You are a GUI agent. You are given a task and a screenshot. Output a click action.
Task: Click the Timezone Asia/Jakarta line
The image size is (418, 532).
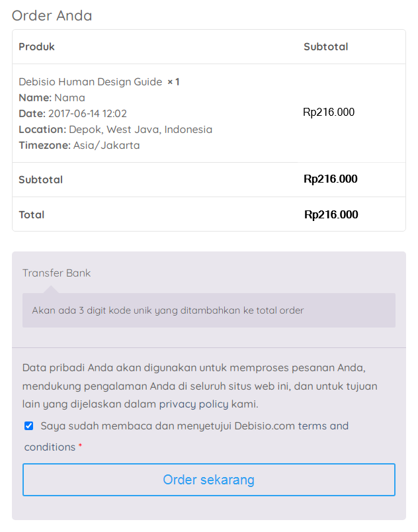click(x=79, y=146)
